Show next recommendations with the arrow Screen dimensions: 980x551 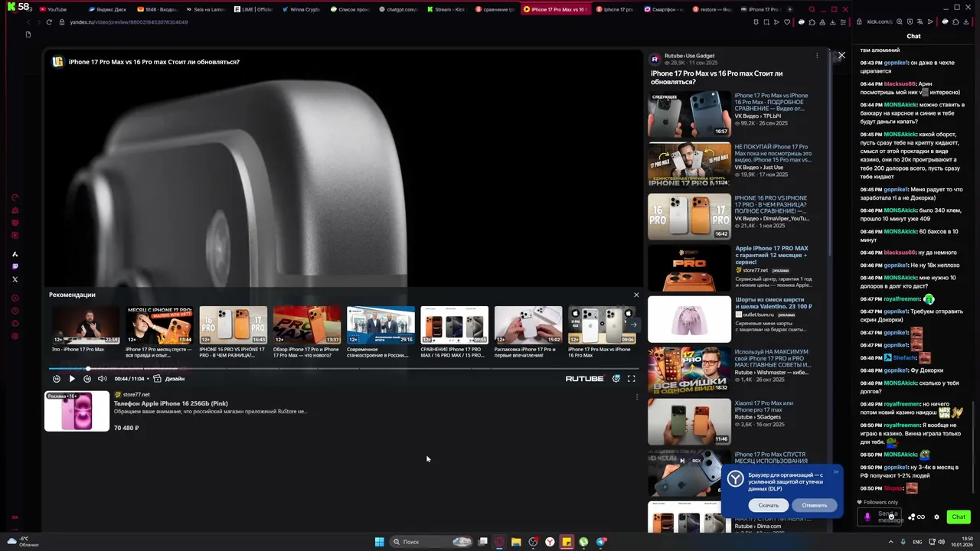point(633,324)
